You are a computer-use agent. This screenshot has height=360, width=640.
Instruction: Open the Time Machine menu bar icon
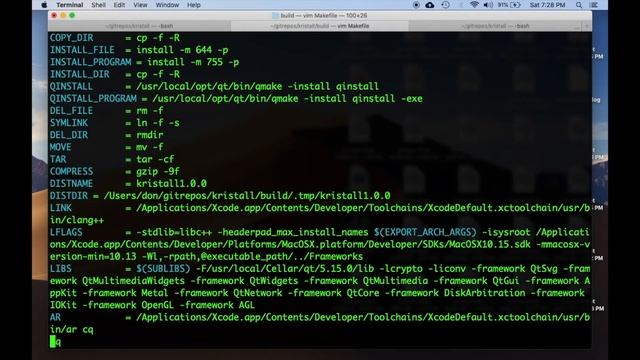pyautogui.click(x=445, y=5)
